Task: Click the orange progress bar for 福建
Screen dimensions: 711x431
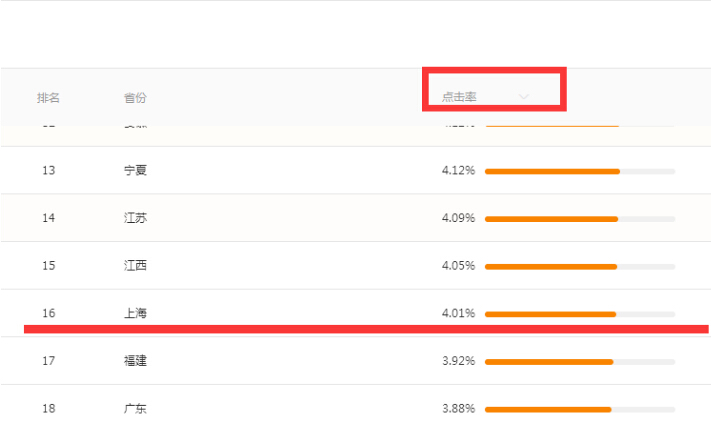Action: [548, 362]
